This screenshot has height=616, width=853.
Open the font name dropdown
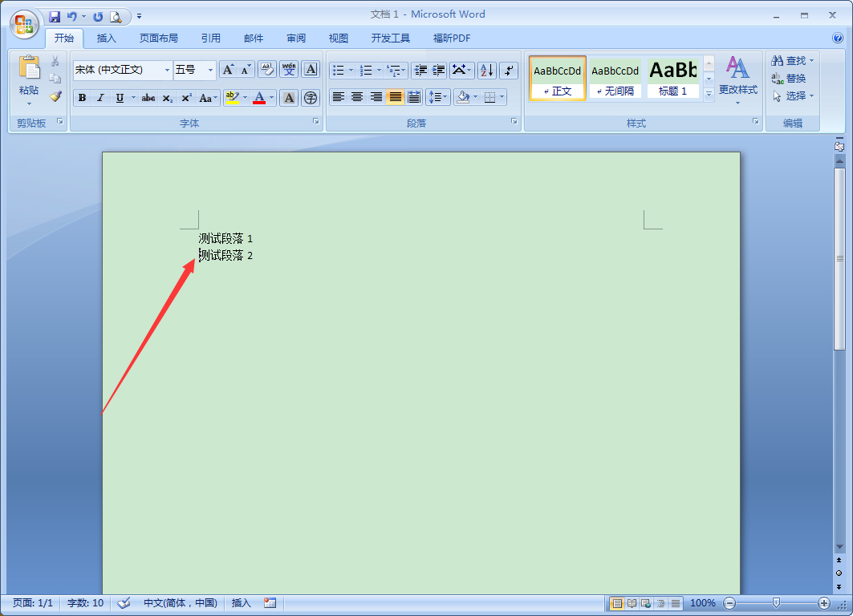point(166,70)
